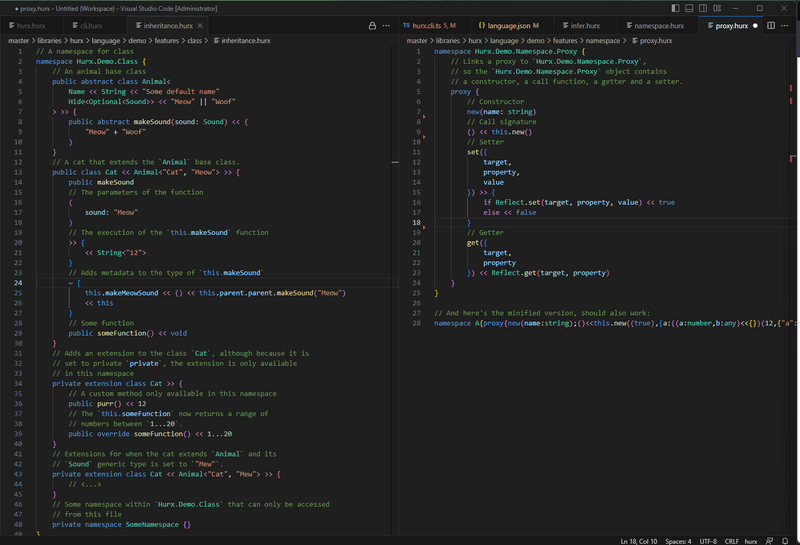
Task: Open notifications bell in status bar
Action: (785, 541)
